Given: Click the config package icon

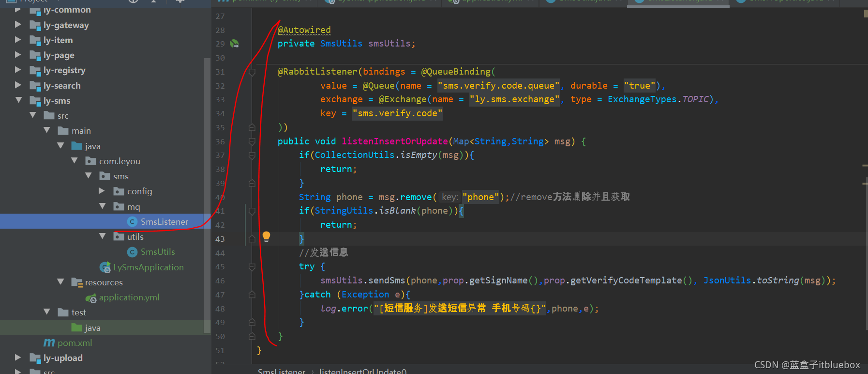Looking at the screenshot, I should click(119, 191).
